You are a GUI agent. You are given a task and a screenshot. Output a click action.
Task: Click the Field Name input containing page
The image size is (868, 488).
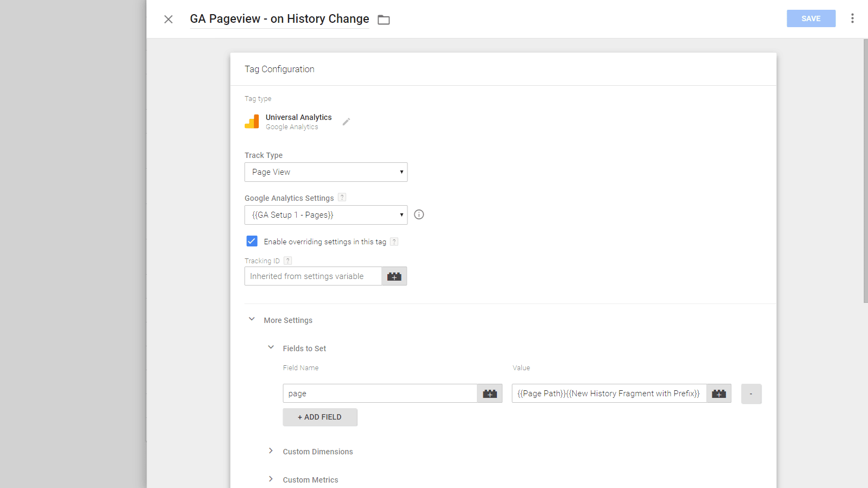380,394
